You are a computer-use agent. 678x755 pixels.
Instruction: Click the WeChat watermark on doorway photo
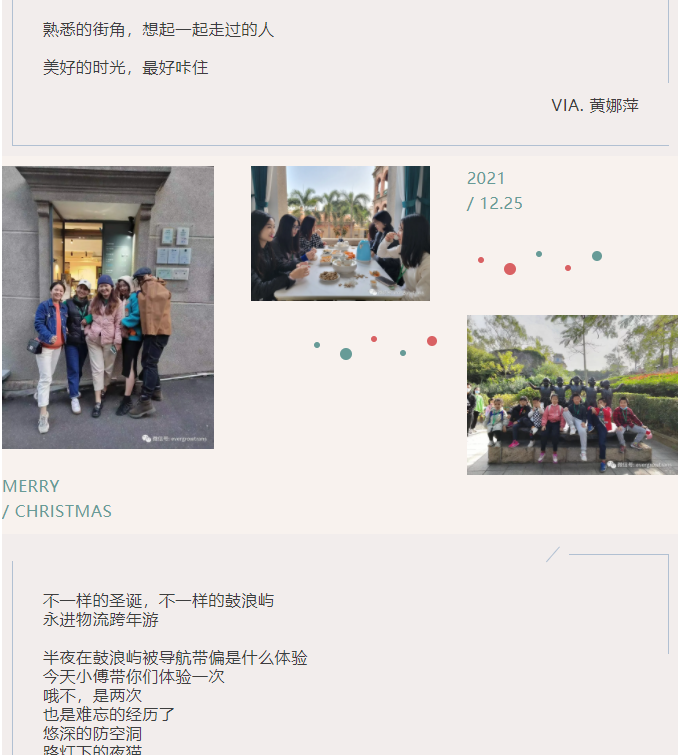point(174,439)
